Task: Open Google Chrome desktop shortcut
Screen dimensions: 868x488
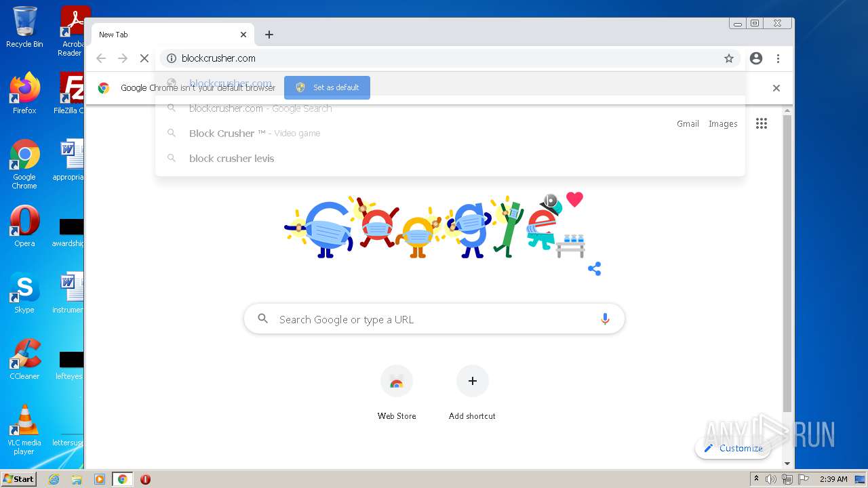Action: point(24,164)
